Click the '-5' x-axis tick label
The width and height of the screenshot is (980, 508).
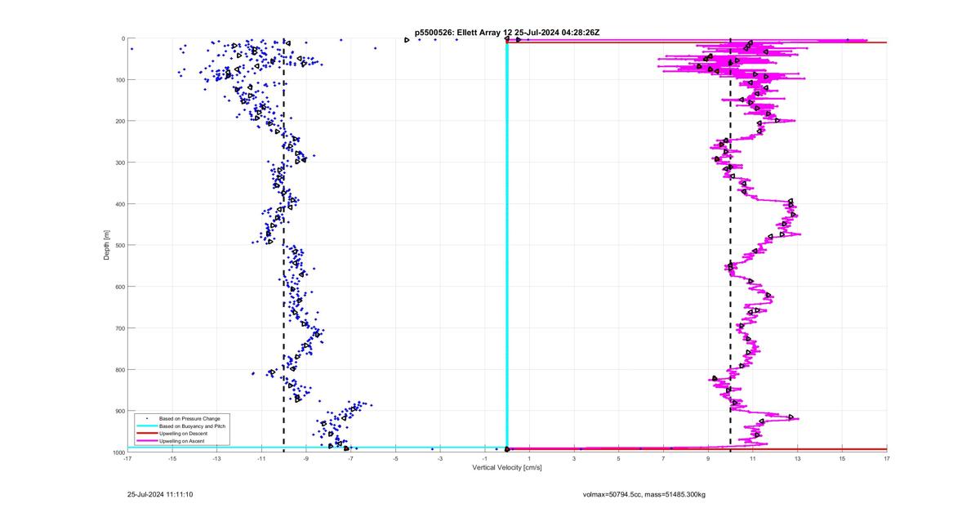coord(395,458)
